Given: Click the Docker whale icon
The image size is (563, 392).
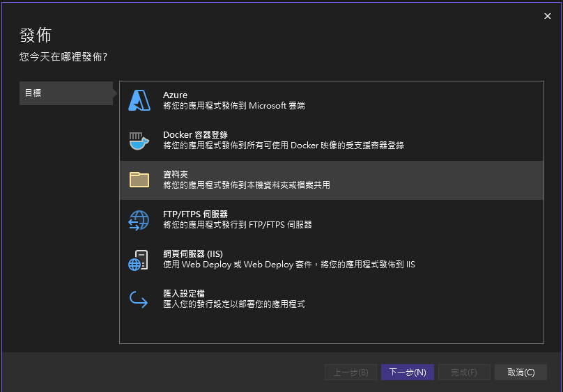Looking at the screenshot, I should [x=139, y=141].
